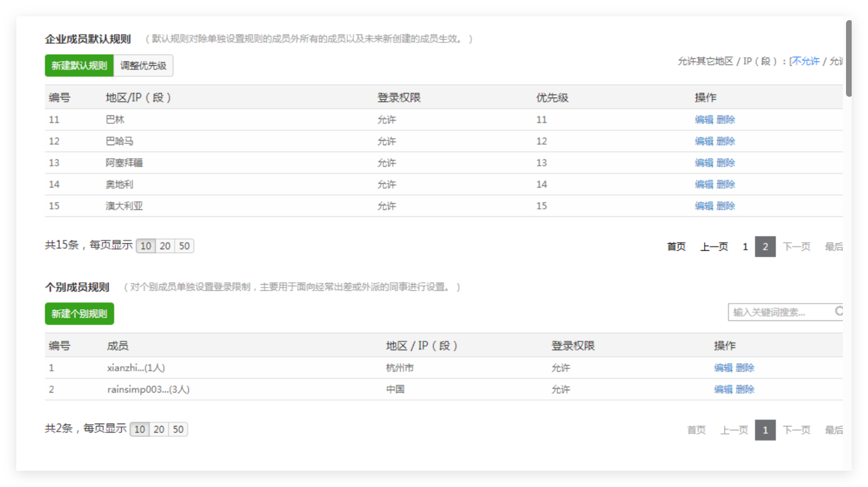
Task: Click 新建个别规则 green button
Action: click(79, 314)
